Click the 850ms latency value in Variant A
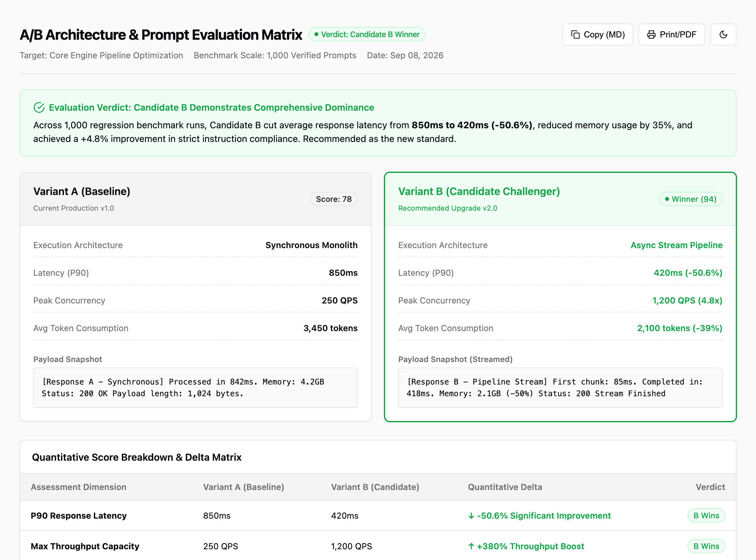Image resolution: width=756 pixels, height=560 pixels. tap(343, 273)
